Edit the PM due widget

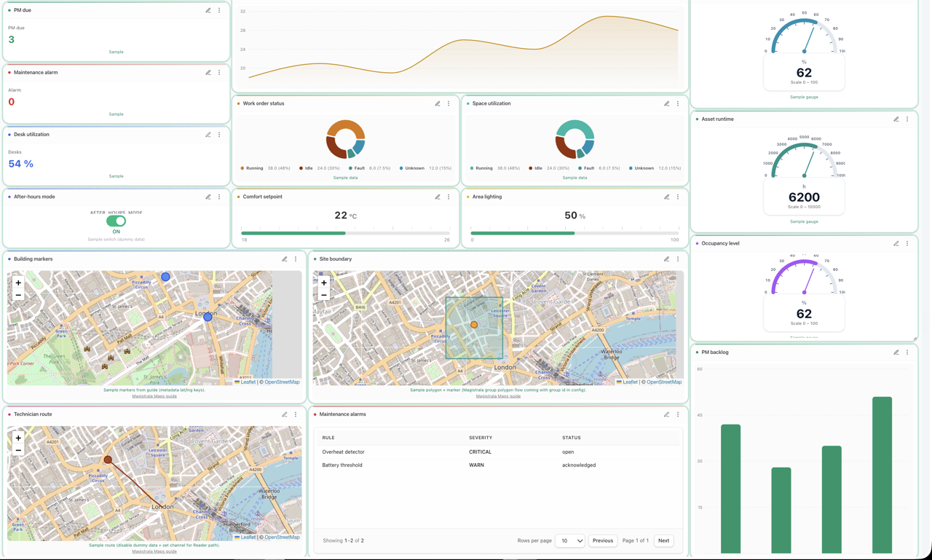(x=208, y=10)
